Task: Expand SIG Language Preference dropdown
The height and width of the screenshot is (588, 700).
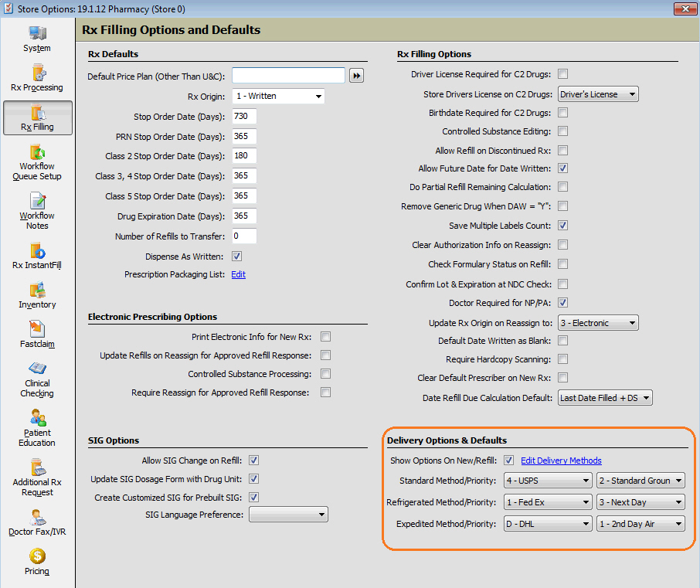Action: pos(288,515)
